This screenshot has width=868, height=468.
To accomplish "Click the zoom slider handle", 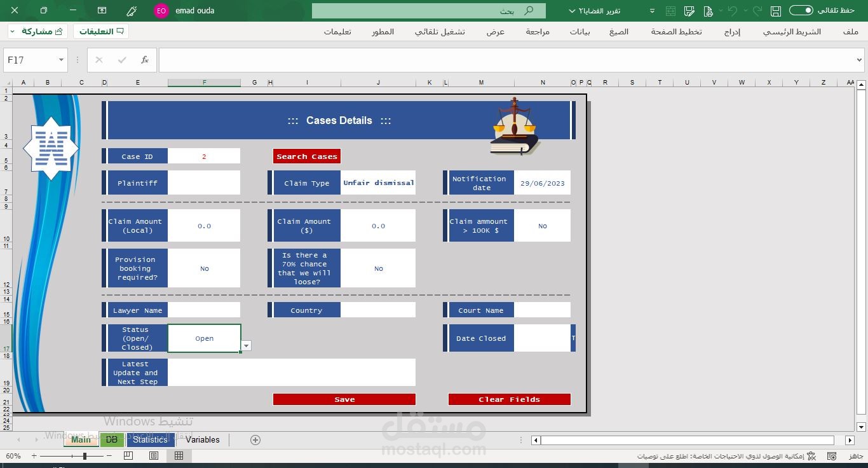I will tap(85, 456).
